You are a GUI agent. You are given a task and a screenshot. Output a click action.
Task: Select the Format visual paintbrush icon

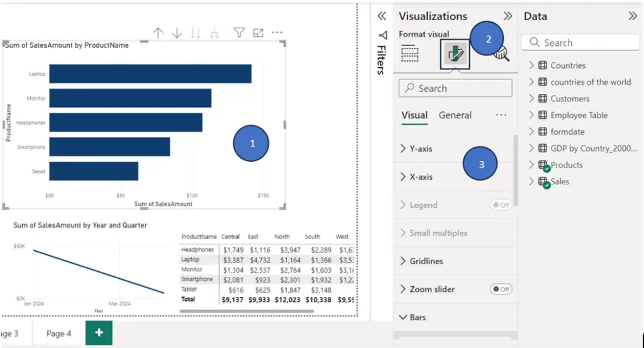455,54
